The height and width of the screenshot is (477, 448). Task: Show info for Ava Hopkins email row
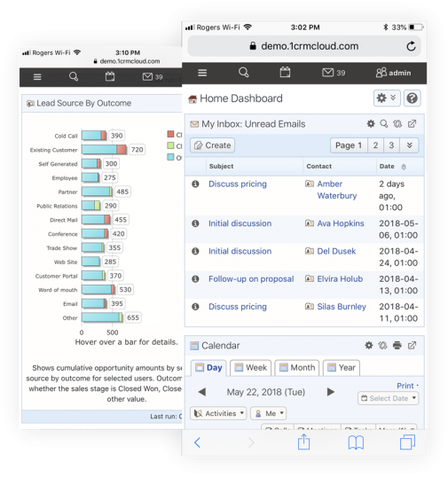point(195,223)
